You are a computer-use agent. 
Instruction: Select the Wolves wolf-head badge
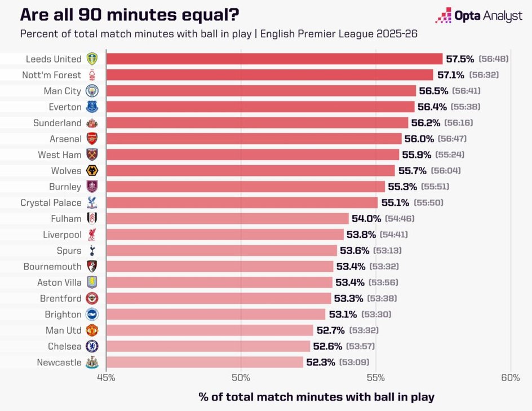[x=92, y=170]
